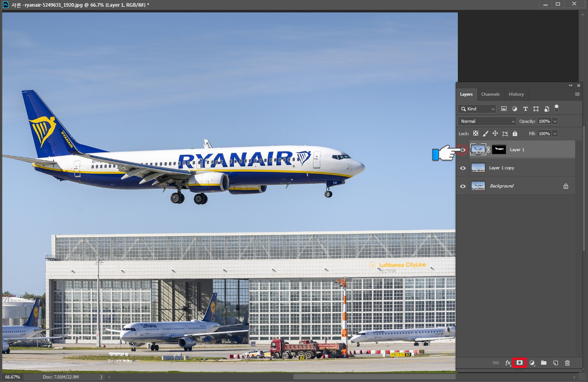
Task: Select the Layer 1 copy layer name
Action: point(502,168)
